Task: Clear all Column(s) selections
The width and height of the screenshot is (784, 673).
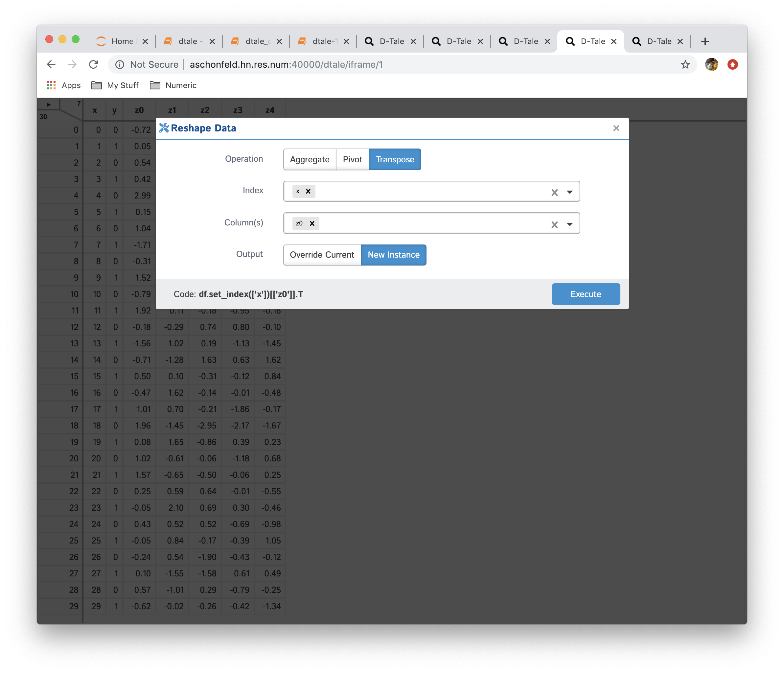Action: 554,224
